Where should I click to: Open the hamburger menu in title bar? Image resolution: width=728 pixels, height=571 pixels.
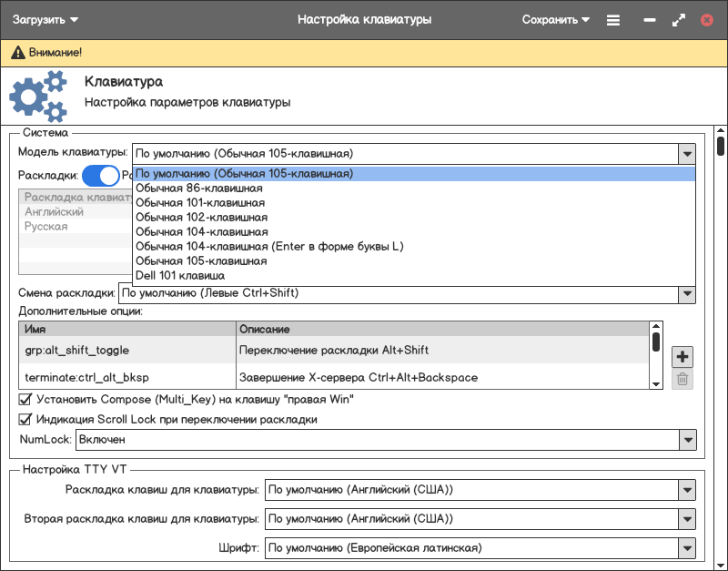(x=613, y=19)
